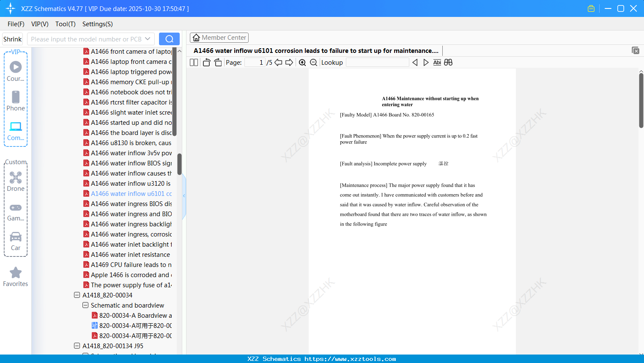Close the current document tab panel
This screenshot has height=363, width=644.
click(636, 50)
